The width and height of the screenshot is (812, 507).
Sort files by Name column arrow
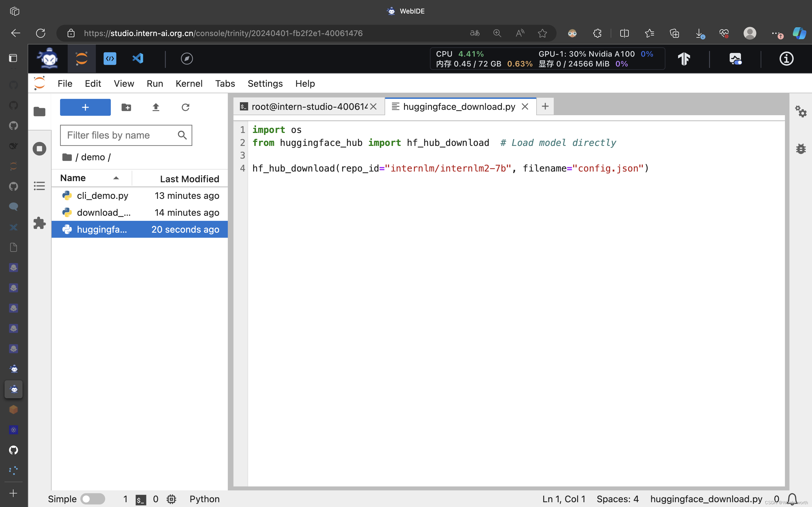click(116, 178)
